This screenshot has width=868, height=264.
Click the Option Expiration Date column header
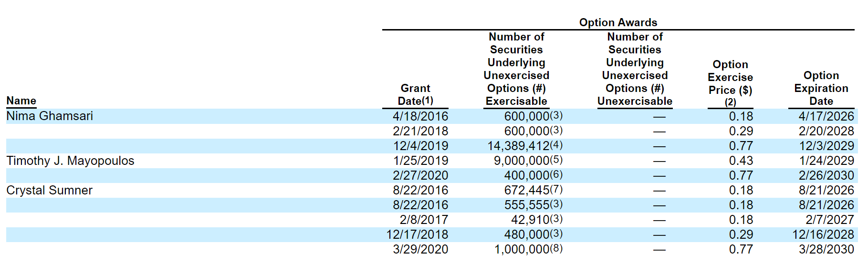point(821,88)
